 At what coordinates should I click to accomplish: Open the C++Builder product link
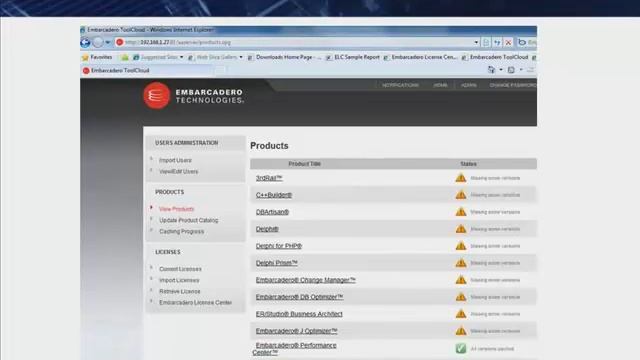pos(274,195)
